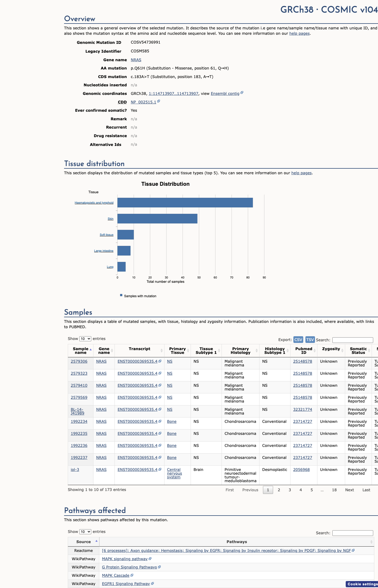The image size is (378, 588).
Task: Click external icon for transcript in row 2579306
Action: click(160, 361)
